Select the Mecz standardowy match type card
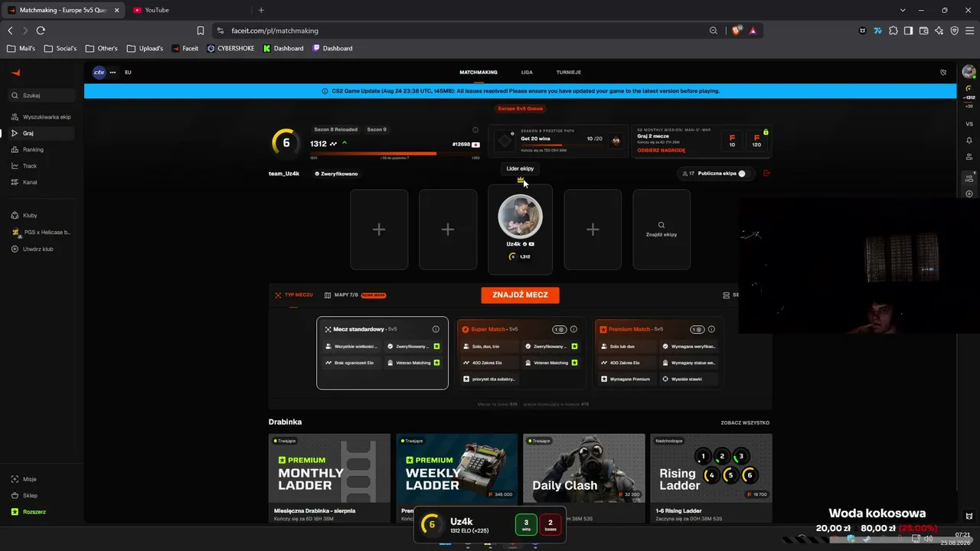980x551 pixels. tap(382, 353)
